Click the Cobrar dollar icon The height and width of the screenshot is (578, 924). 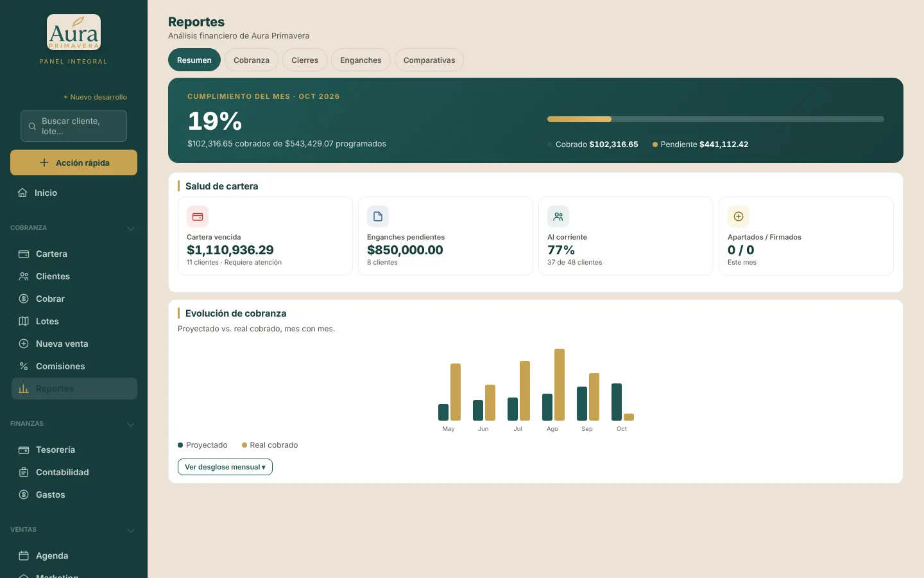pyautogui.click(x=24, y=299)
